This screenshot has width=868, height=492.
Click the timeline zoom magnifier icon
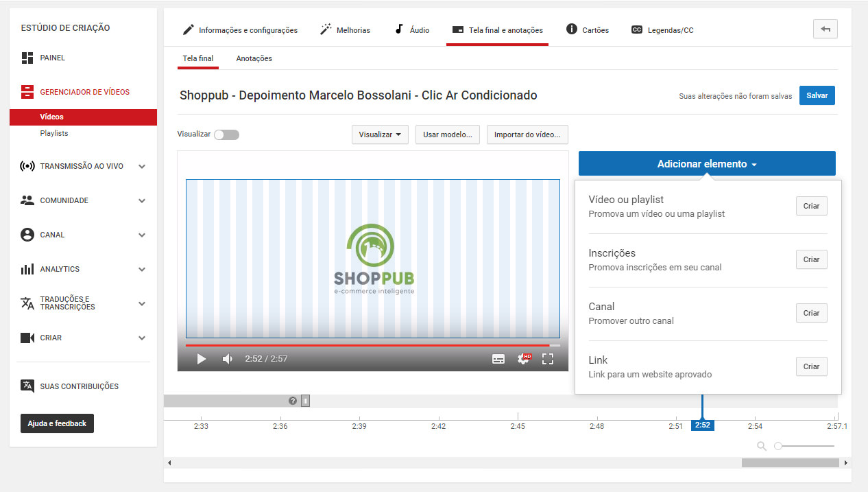(x=762, y=446)
